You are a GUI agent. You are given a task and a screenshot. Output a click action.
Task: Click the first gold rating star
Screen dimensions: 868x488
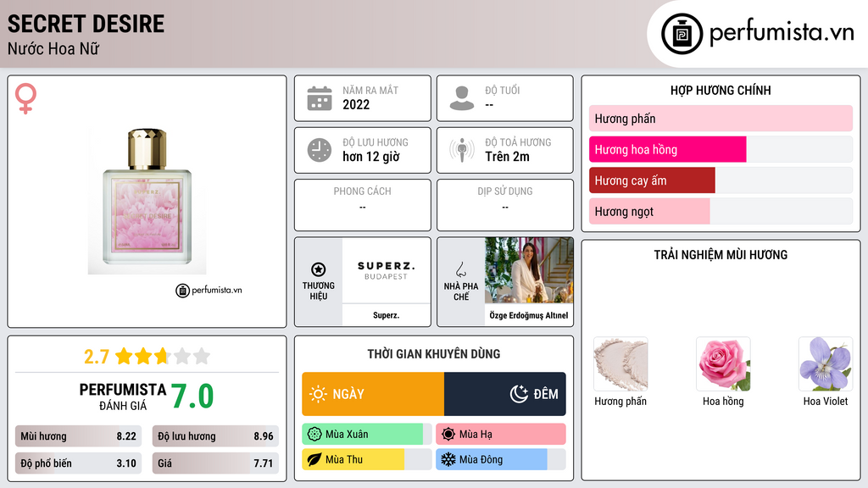point(124,356)
